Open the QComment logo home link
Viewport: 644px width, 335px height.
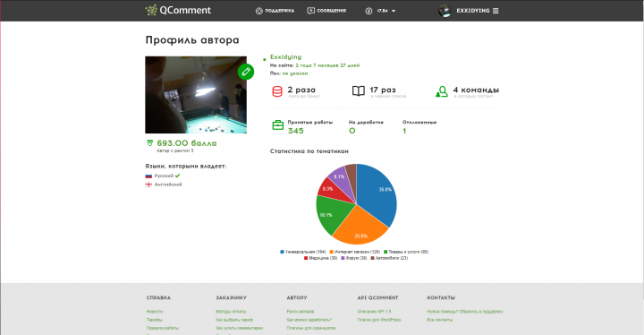178,10
